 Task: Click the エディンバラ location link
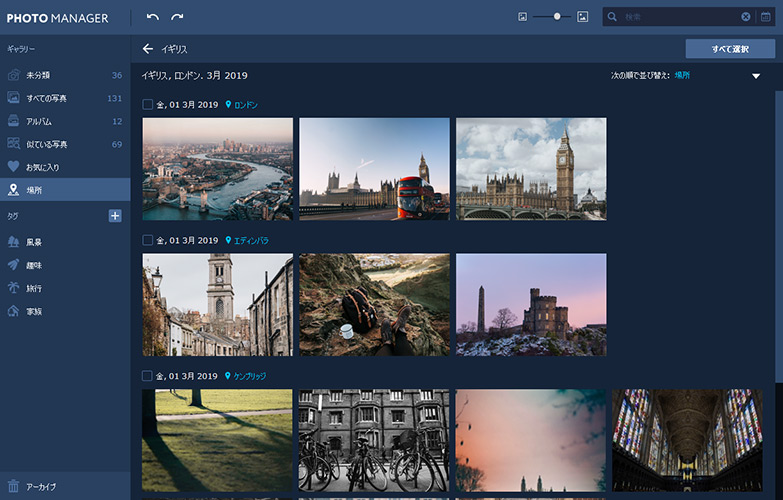(251, 241)
